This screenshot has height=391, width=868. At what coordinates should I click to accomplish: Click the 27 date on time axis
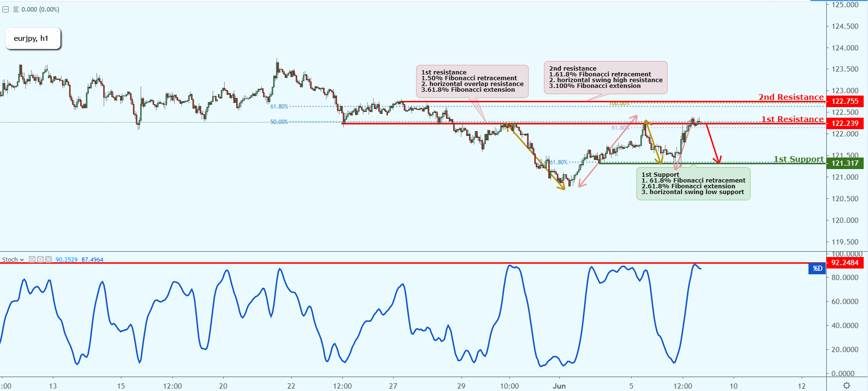(x=393, y=386)
